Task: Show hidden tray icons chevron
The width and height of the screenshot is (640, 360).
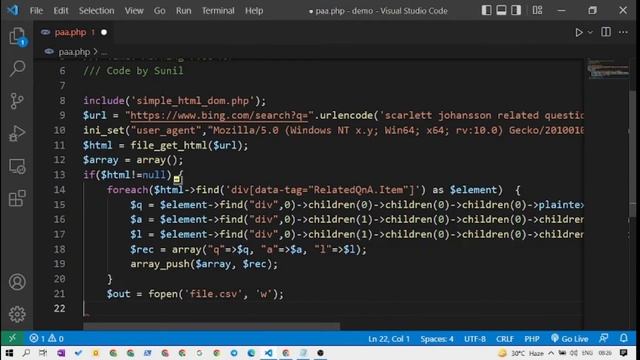Action: point(551,353)
